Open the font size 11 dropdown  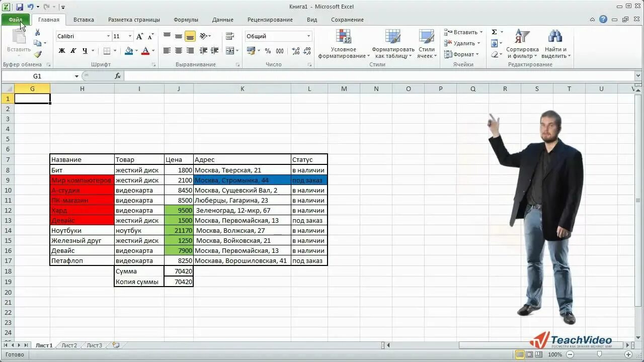pos(130,36)
